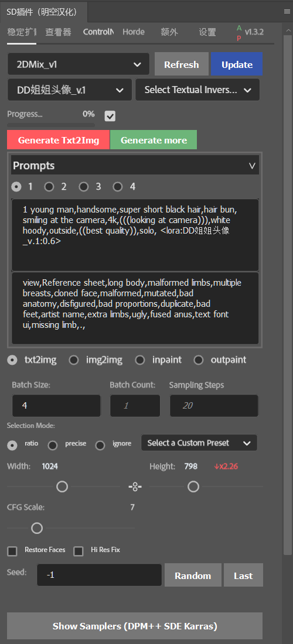Click the width-height link chain icon
The height and width of the screenshot is (644, 293).
click(x=135, y=487)
